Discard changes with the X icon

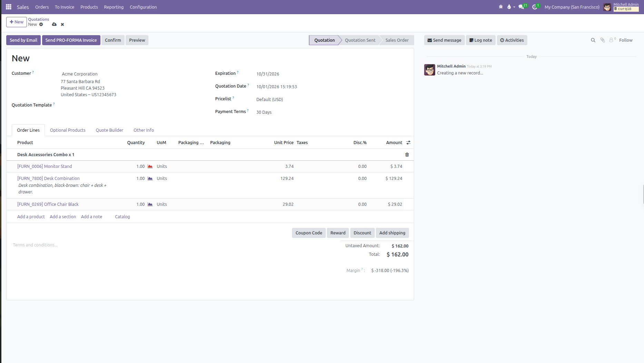point(62,24)
